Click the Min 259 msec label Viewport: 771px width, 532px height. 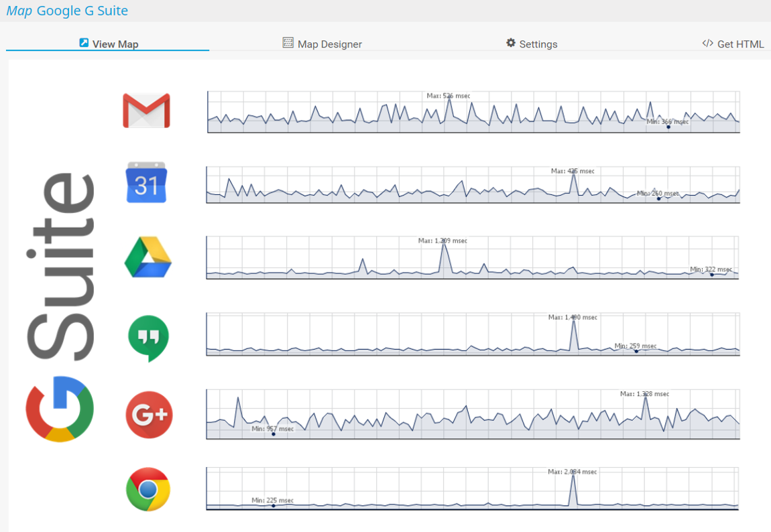[x=636, y=346]
